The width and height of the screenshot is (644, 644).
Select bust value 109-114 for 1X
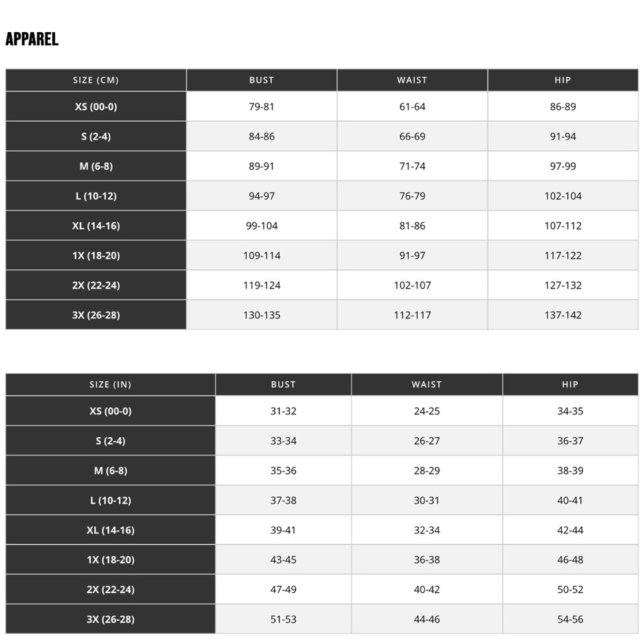[x=261, y=256]
